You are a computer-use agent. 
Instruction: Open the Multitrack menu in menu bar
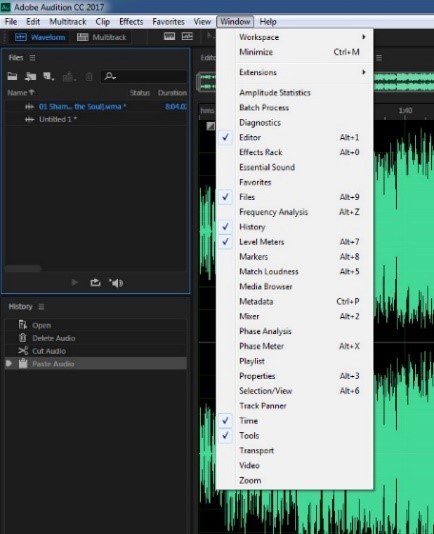point(68,22)
